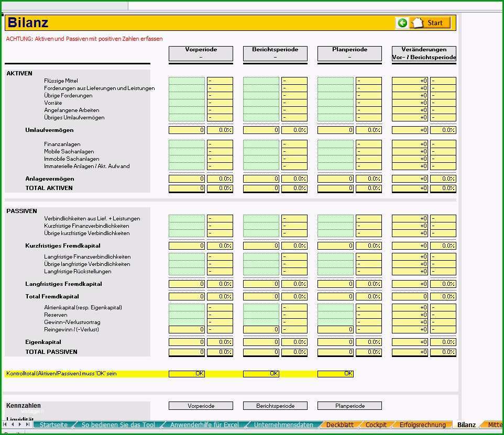The height and width of the screenshot is (435, 504).
Task: Click the Start home button
Action: click(x=431, y=23)
